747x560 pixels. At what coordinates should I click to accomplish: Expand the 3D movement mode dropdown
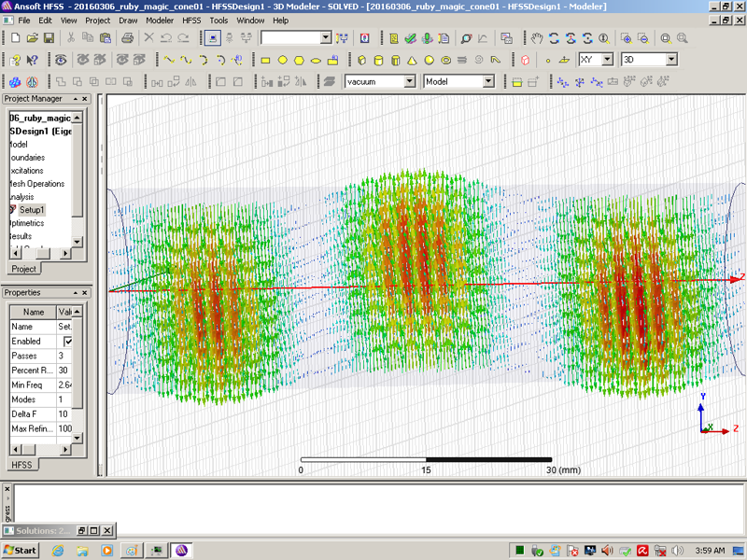point(670,60)
